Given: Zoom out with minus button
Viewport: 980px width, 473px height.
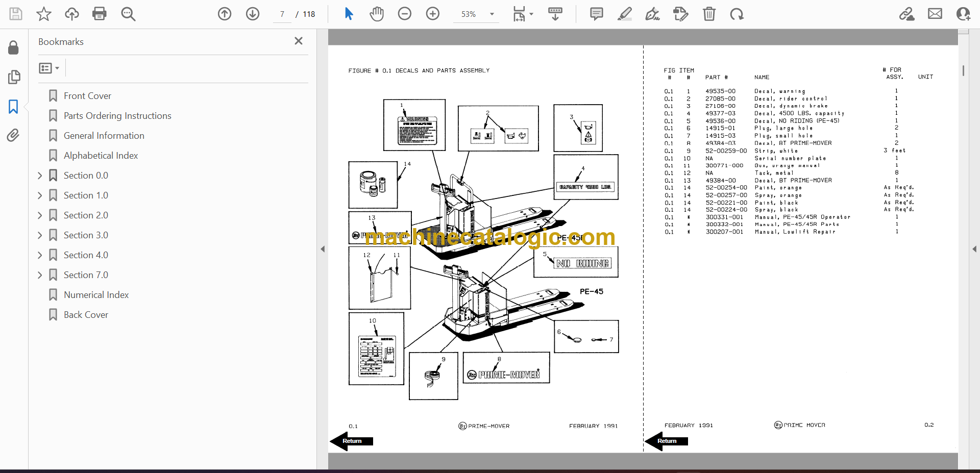Looking at the screenshot, I should (x=405, y=14).
